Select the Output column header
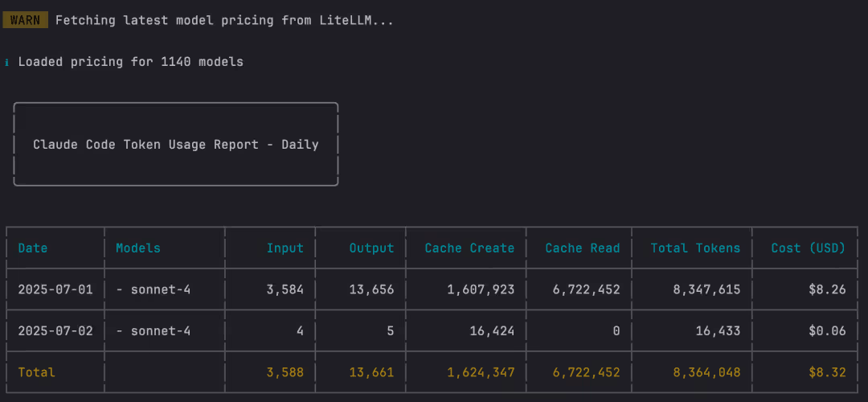This screenshot has height=402, width=868. (x=371, y=248)
